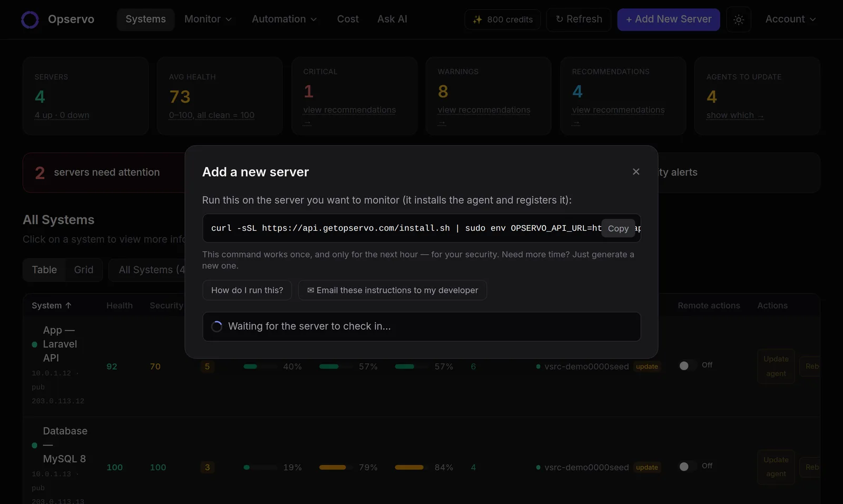Image resolution: width=843 pixels, height=504 pixels.
Task: Click the Health column header
Action: point(120,305)
